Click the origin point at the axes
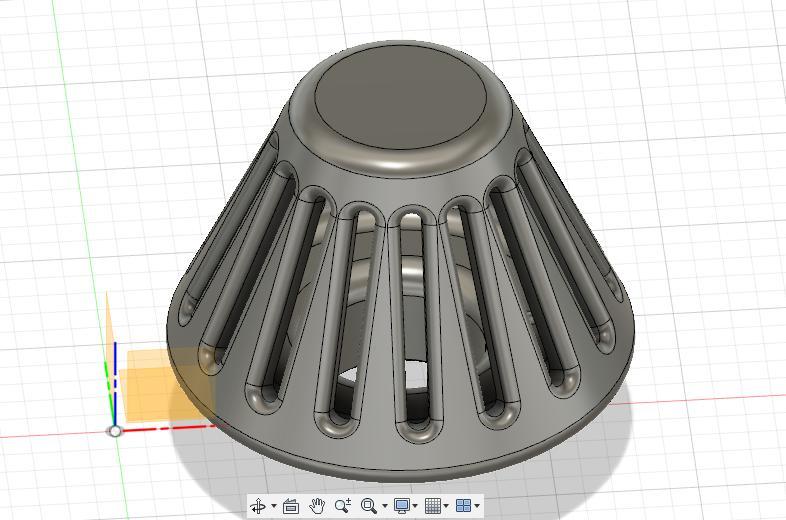This screenshot has width=786, height=520. tap(115, 431)
